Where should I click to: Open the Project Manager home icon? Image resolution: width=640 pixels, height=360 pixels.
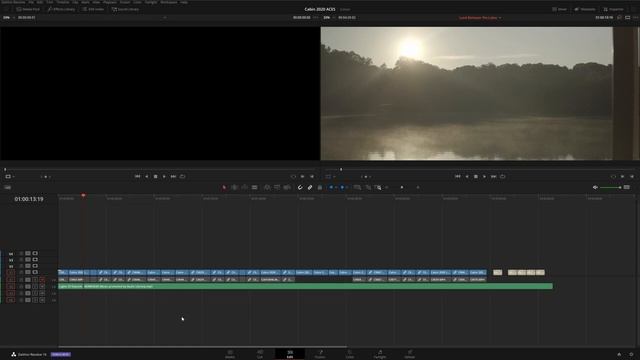619,354
